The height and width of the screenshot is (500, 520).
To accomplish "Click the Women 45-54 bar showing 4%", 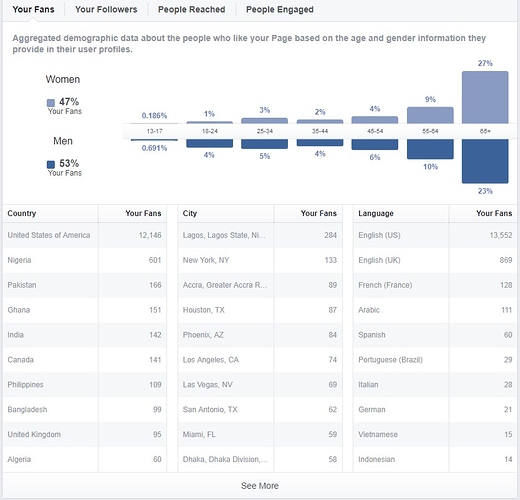I will pyautogui.click(x=375, y=120).
